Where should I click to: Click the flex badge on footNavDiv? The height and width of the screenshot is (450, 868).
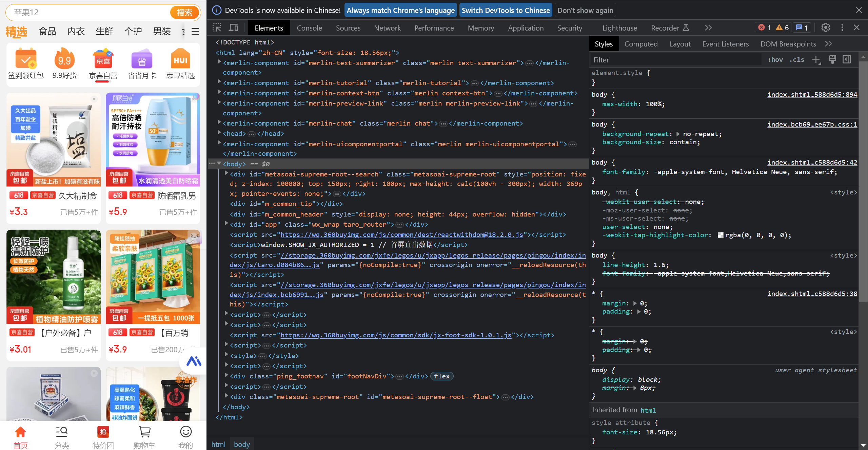click(442, 376)
